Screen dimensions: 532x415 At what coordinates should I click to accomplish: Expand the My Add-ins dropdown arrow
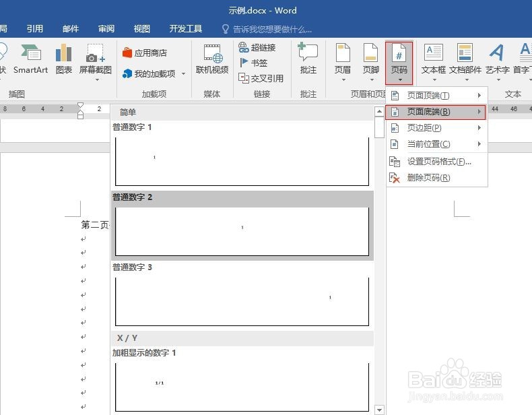184,73
